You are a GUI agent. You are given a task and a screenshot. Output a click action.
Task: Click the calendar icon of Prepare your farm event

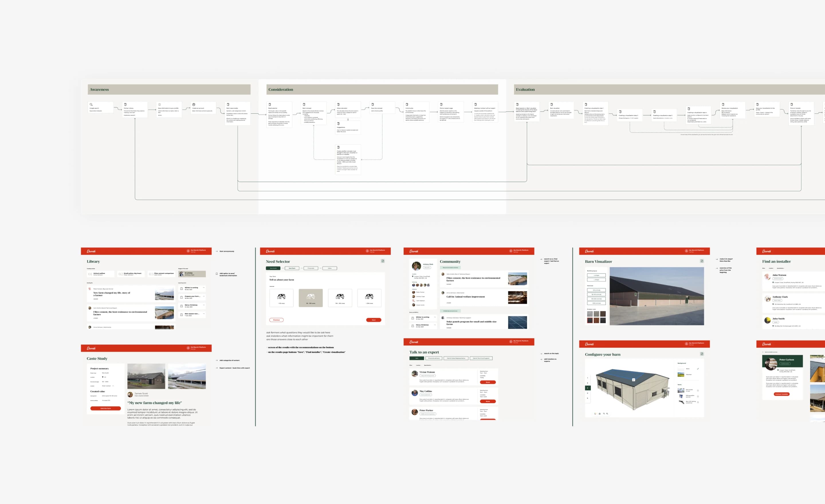pos(182,298)
